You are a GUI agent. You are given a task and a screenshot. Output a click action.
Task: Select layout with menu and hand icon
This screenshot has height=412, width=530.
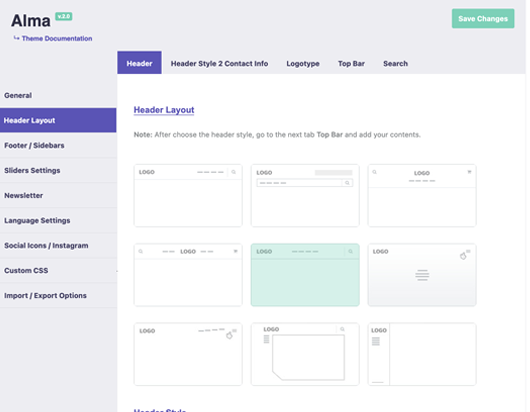click(188, 354)
